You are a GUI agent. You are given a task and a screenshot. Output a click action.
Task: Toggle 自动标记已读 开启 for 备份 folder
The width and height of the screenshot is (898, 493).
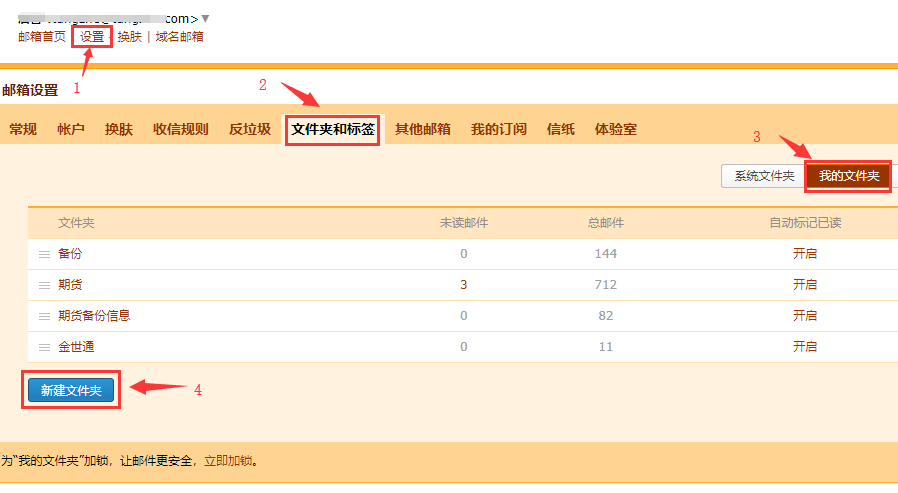[x=805, y=254]
